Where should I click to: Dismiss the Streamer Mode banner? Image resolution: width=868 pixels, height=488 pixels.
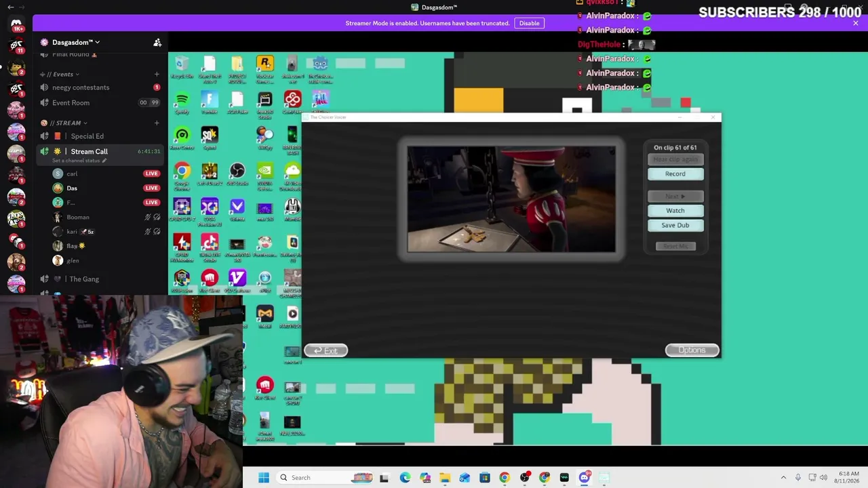click(x=856, y=23)
